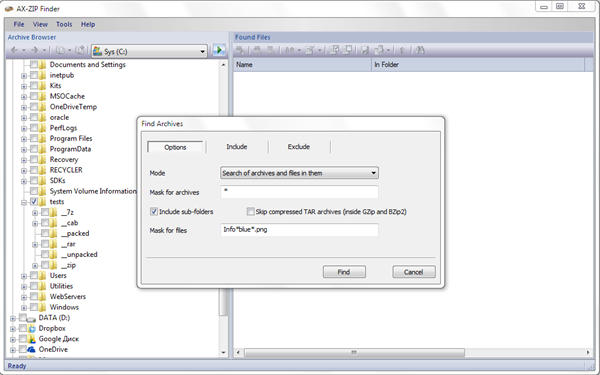Screen dimensions: 600x375
Task: Click the up arrow in Found Files toolbar
Action: pyautogui.click(x=402, y=50)
